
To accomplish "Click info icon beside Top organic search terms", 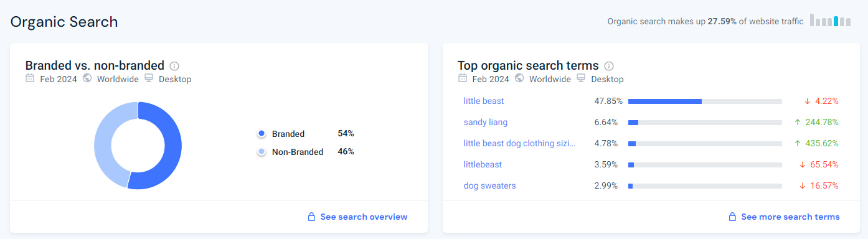I will point(609,66).
